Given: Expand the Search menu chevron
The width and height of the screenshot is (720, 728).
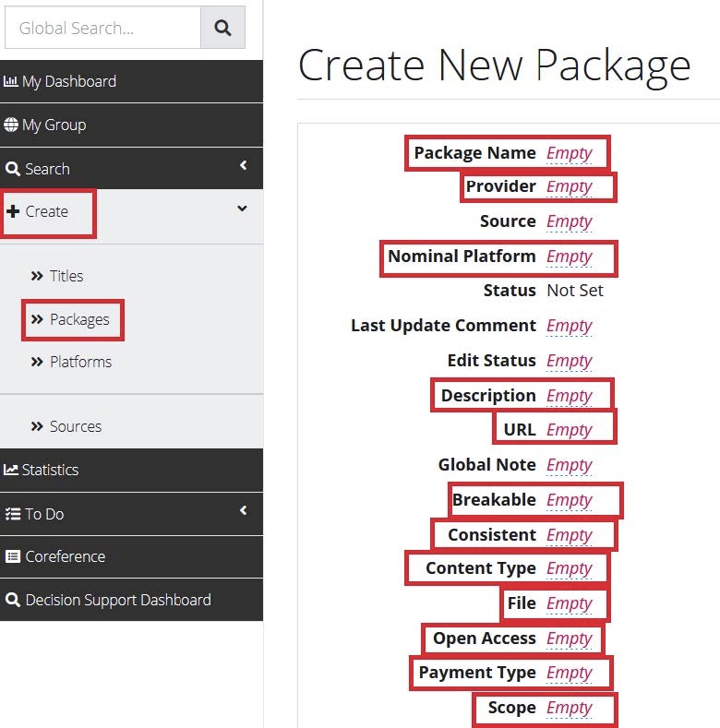Looking at the screenshot, I should click(x=243, y=166).
